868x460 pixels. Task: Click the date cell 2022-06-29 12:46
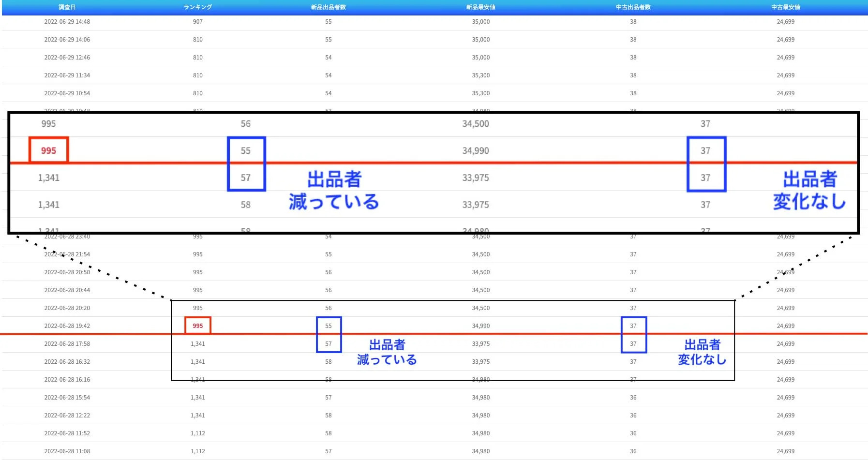(67, 58)
